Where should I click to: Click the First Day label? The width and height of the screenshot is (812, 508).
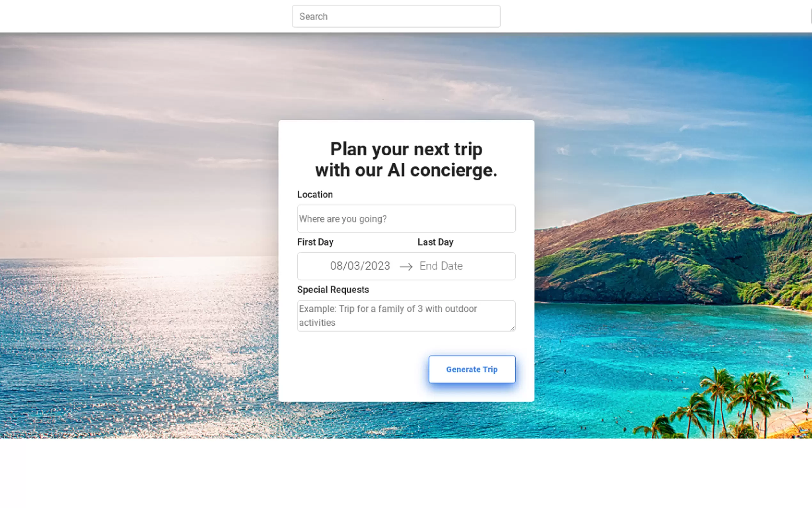[x=315, y=242]
